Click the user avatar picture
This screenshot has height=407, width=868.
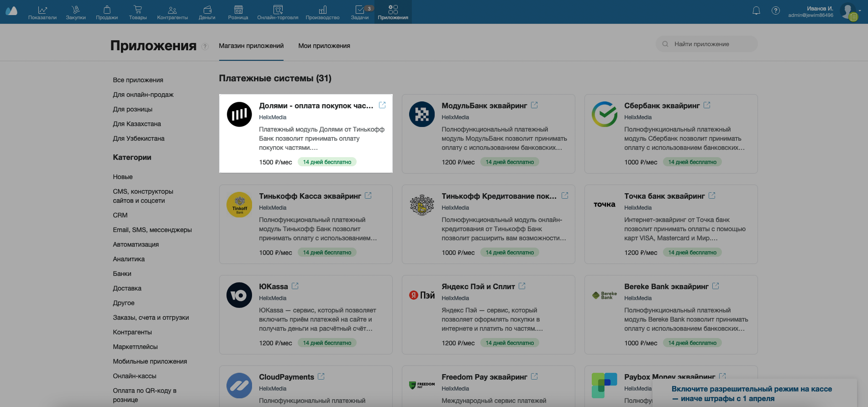(848, 11)
